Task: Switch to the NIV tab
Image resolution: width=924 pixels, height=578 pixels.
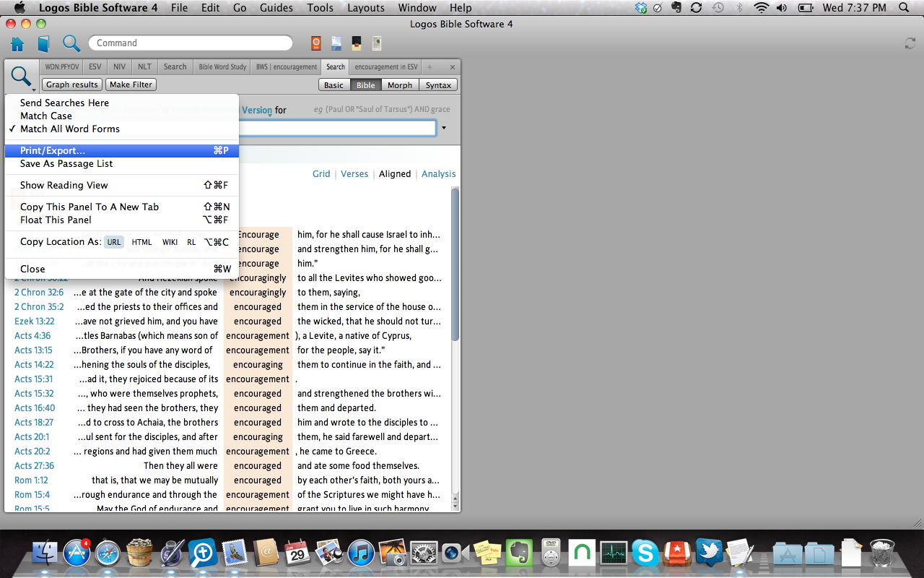Action: (119, 67)
